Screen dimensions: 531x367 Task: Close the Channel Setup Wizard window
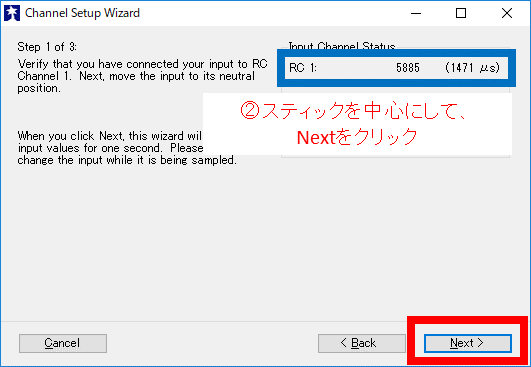[507, 13]
